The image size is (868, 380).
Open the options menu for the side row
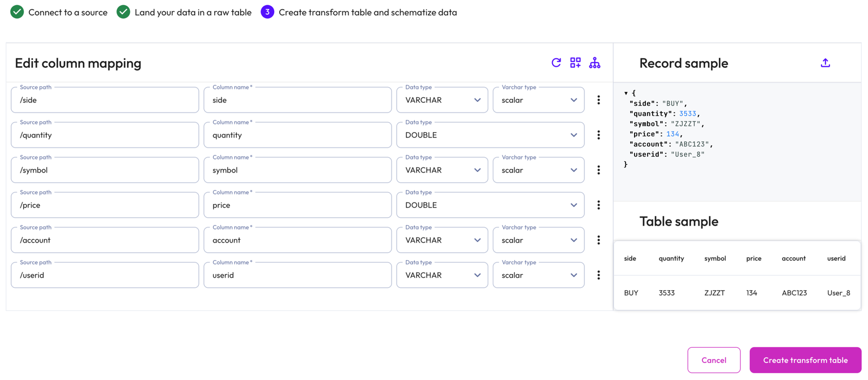[x=598, y=100]
